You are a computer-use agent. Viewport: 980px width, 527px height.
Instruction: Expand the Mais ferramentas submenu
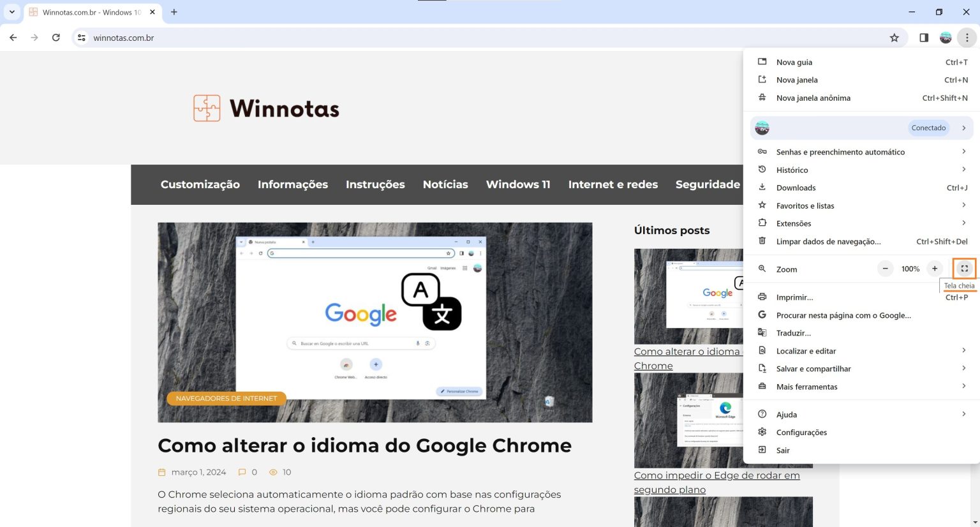[964, 386]
